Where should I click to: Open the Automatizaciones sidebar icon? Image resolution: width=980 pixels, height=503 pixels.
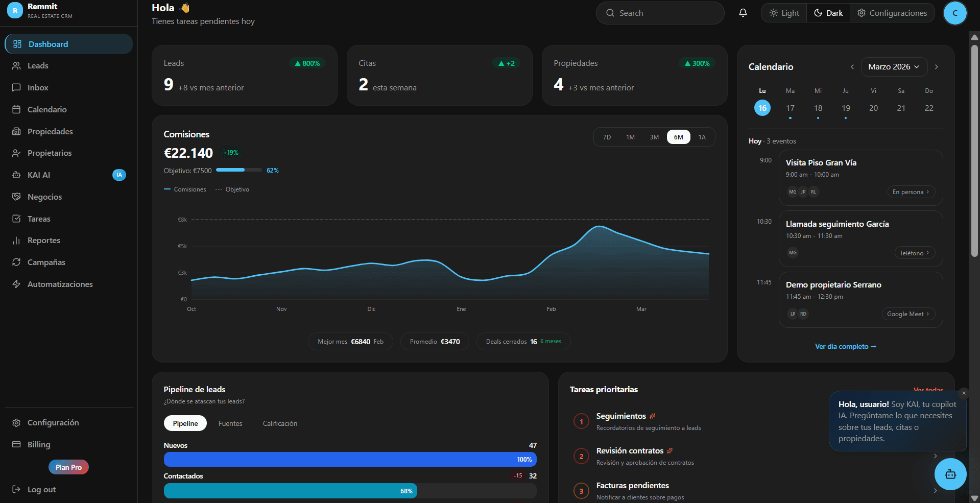pos(17,284)
